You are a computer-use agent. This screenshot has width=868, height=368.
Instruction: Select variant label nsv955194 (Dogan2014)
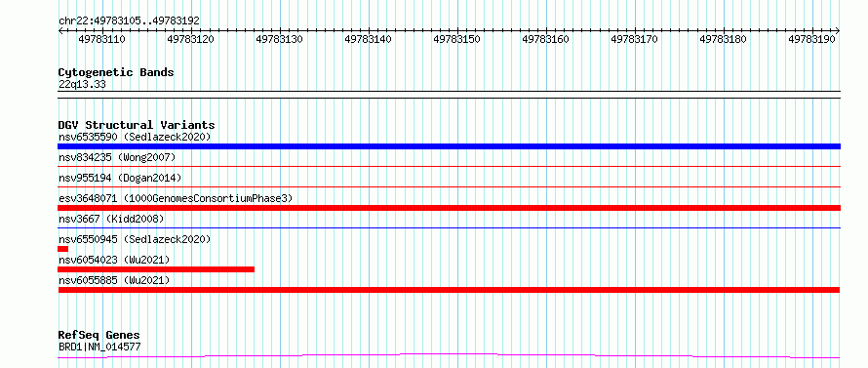pos(120,178)
